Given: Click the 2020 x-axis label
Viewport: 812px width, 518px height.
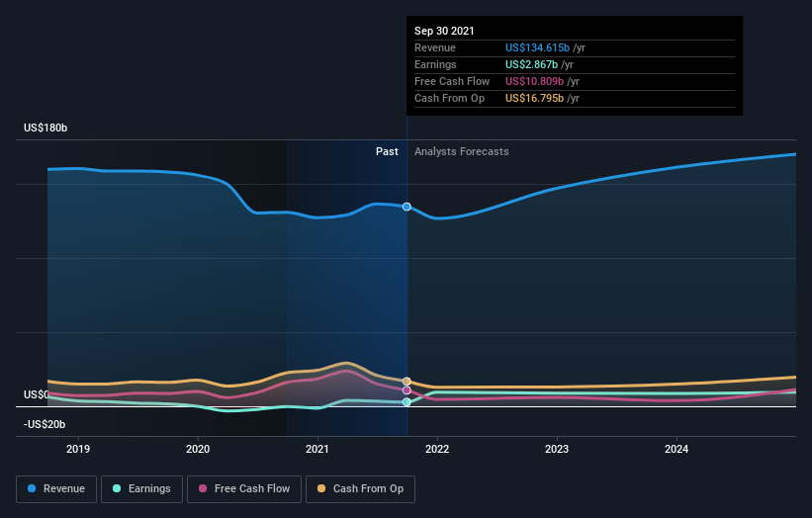Looking at the screenshot, I should (198, 449).
